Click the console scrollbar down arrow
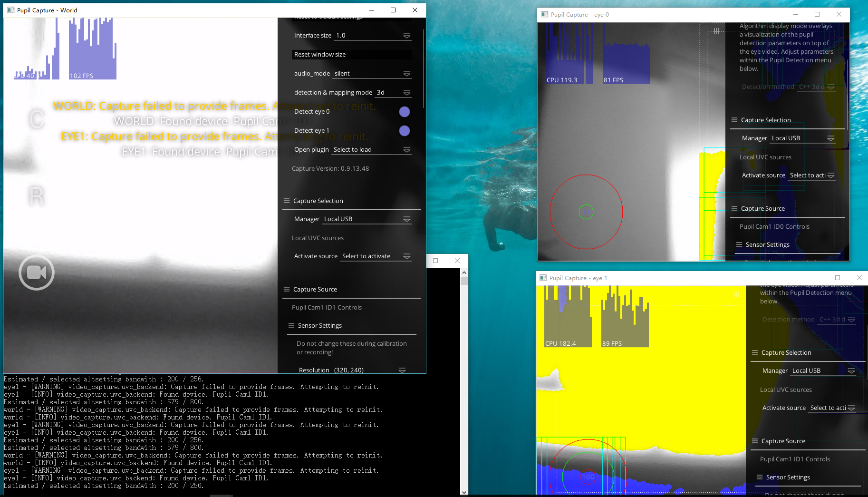 464,492
